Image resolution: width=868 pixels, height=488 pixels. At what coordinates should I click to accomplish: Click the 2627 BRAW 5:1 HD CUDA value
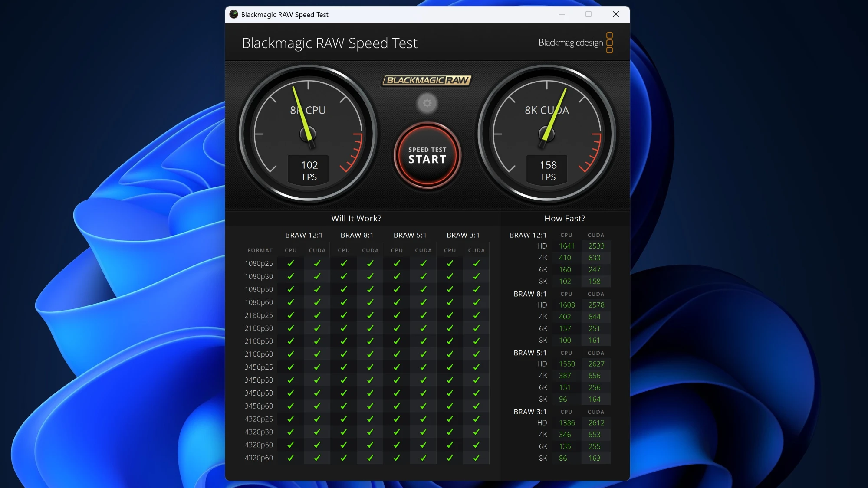(x=596, y=364)
